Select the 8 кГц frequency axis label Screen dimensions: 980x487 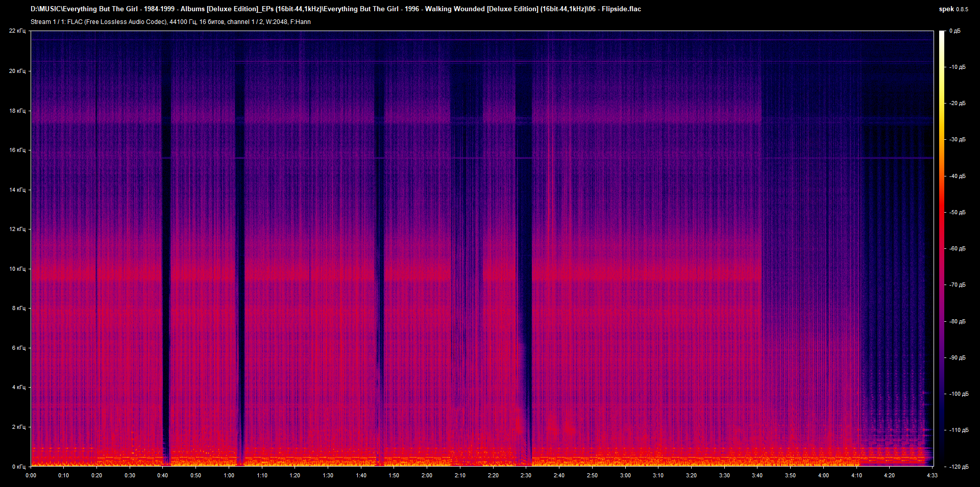coord(19,308)
